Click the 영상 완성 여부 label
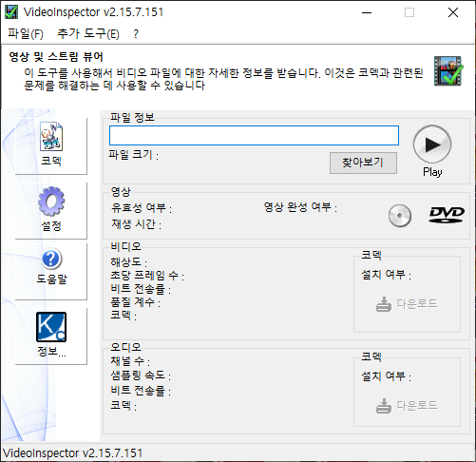 pos(300,207)
